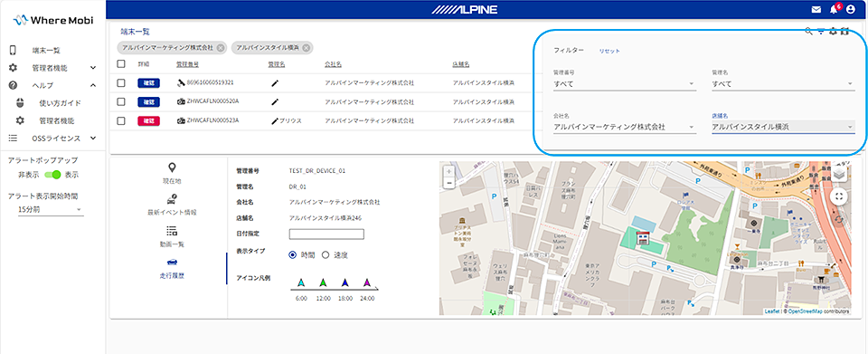Image resolution: width=868 pixels, height=354 pixels.
Task: Click the map icon beside the gear
Action: pos(844,32)
